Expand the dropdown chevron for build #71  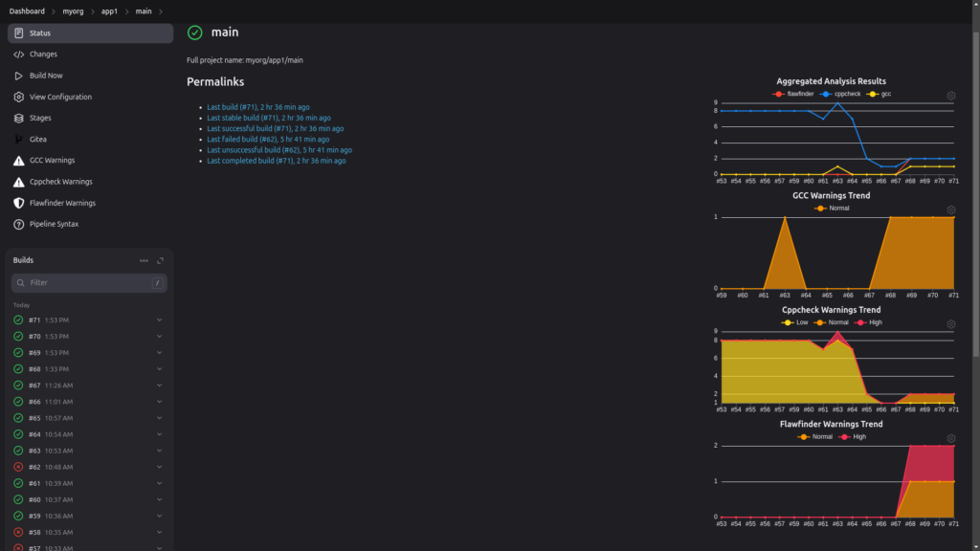click(160, 320)
